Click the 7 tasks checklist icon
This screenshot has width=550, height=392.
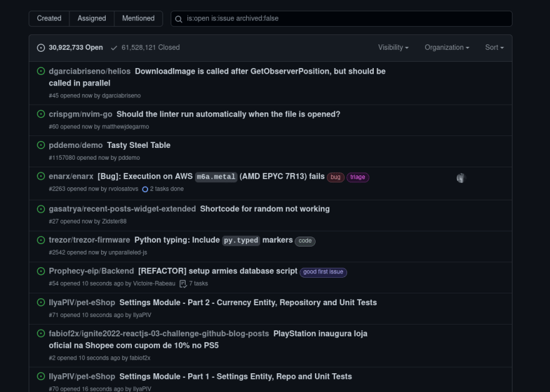click(x=182, y=284)
